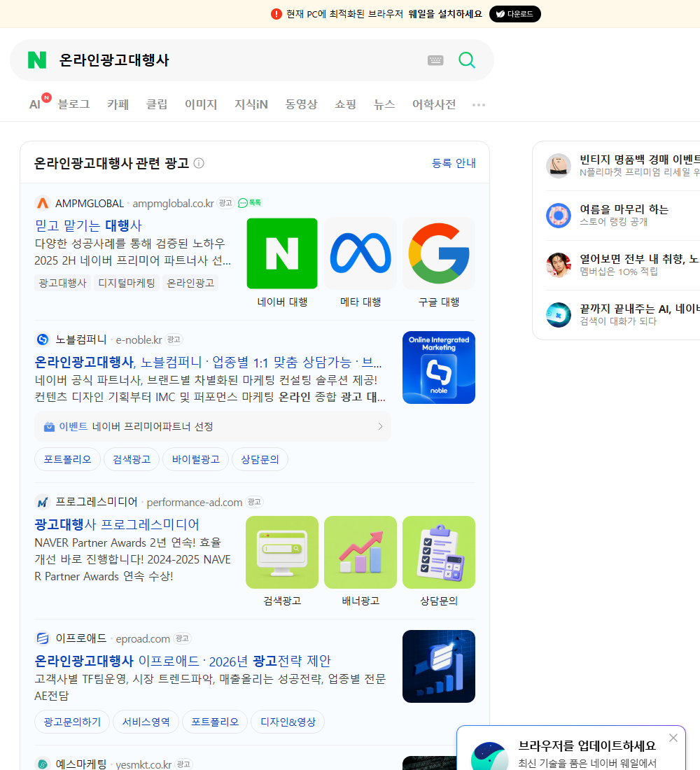Click the 다운로드 whale download button
The image size is (700, 770).
click(x=514, y=14)
